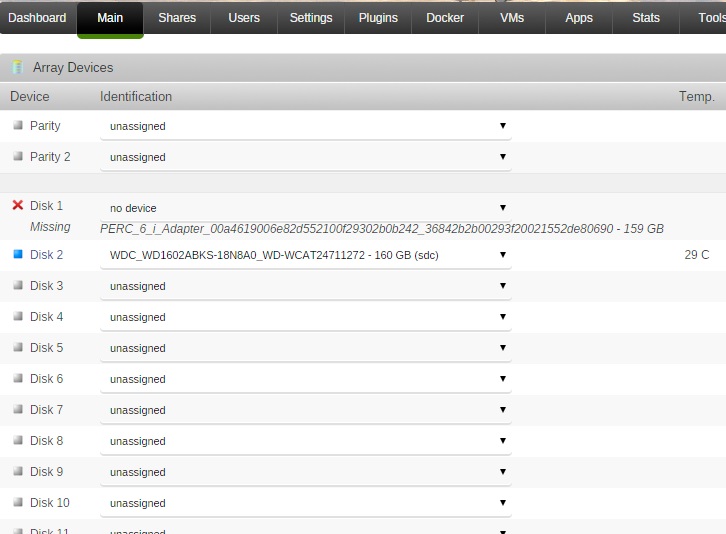Click the 'Array Devices' section title
Screen dimensions: 726x534
[x=73, y=68]
